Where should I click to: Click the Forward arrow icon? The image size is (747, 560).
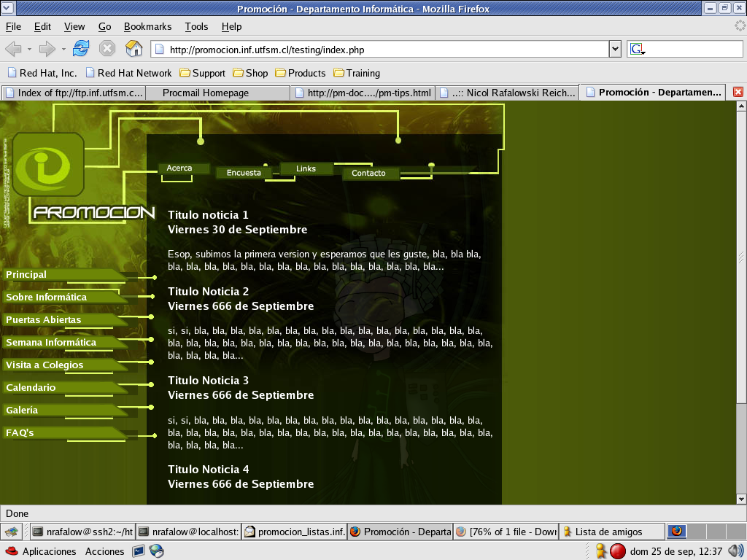click(x=47, y=49)
